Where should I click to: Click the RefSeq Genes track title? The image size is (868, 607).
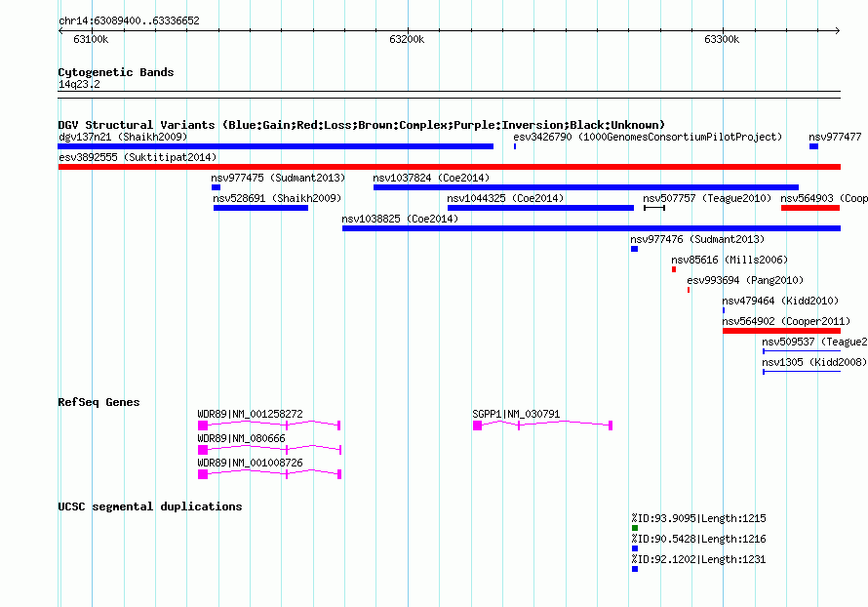pyautogui.click(x=99, y=402)
